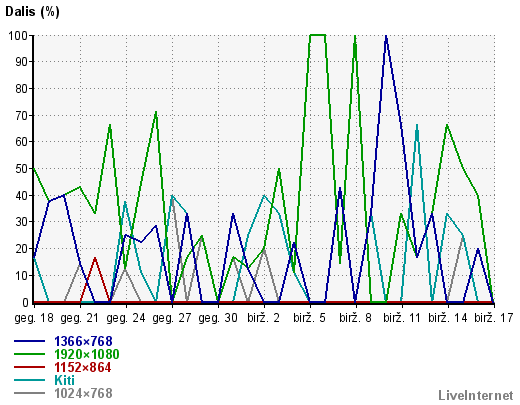Click the Kiti legend label
The width and height of the screenshot is (520, 405).
click(x=64, y=380)
